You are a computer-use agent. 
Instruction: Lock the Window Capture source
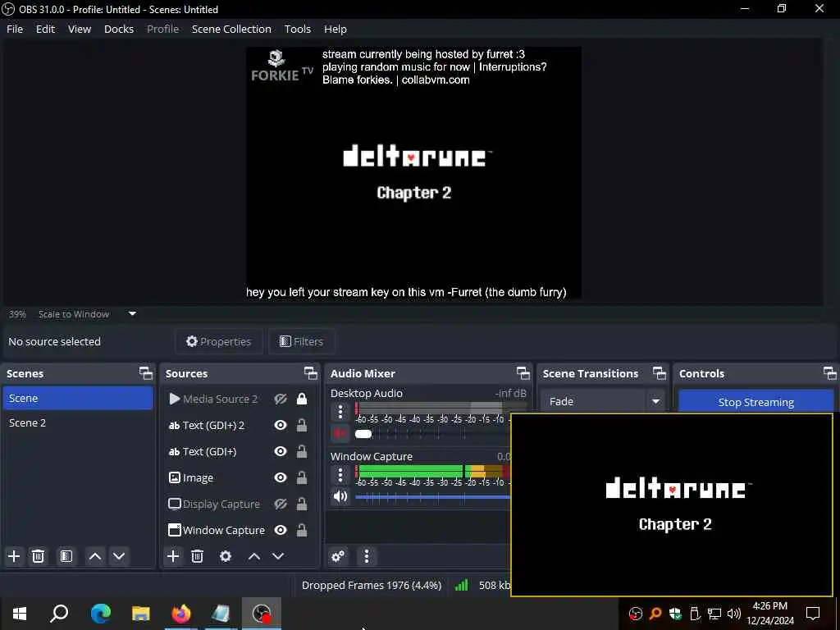302,531
